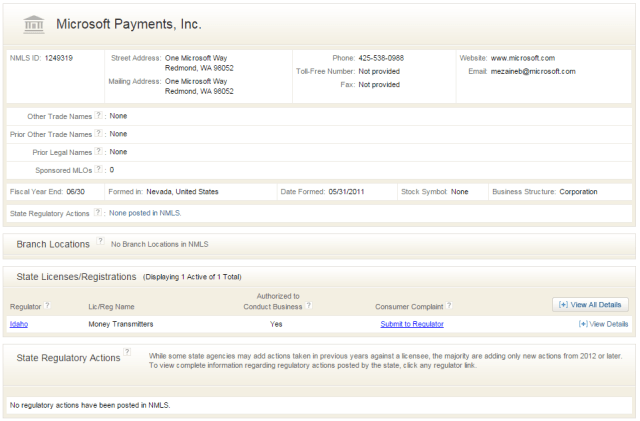Open Authorized to Conduct Business help icon
Image resolution: width=640 pixels, height=421 pixels.
[x=308, y=305]
